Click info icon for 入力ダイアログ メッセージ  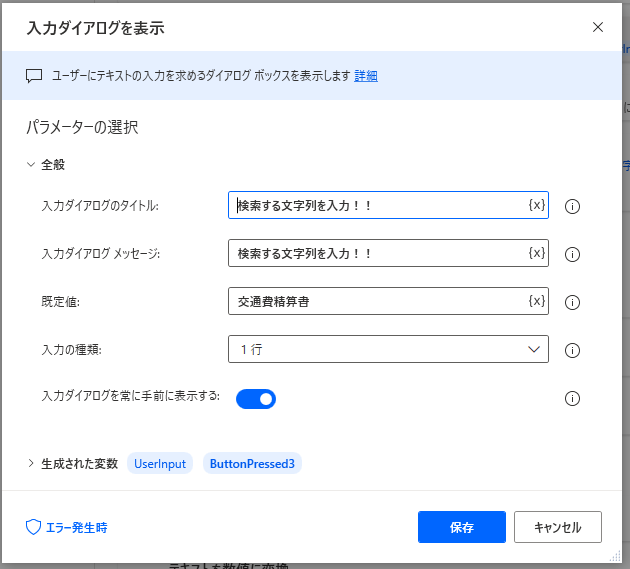pos(573,255)
